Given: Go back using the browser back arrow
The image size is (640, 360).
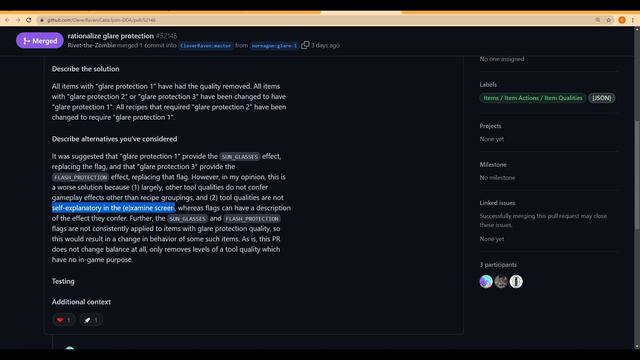Looking at the screenshot, I should point(7,20).
